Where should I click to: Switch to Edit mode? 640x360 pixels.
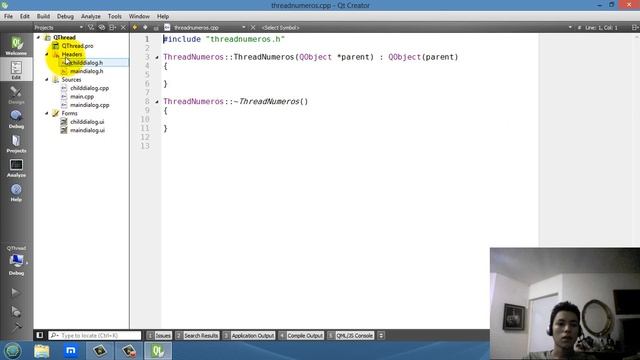pos(16,70)
